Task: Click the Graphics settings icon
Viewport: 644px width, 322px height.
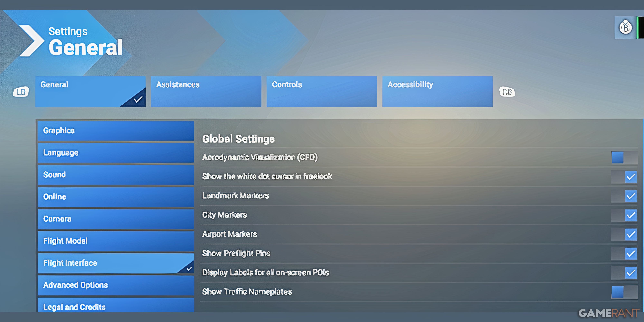Action: [x=115, y=131]
